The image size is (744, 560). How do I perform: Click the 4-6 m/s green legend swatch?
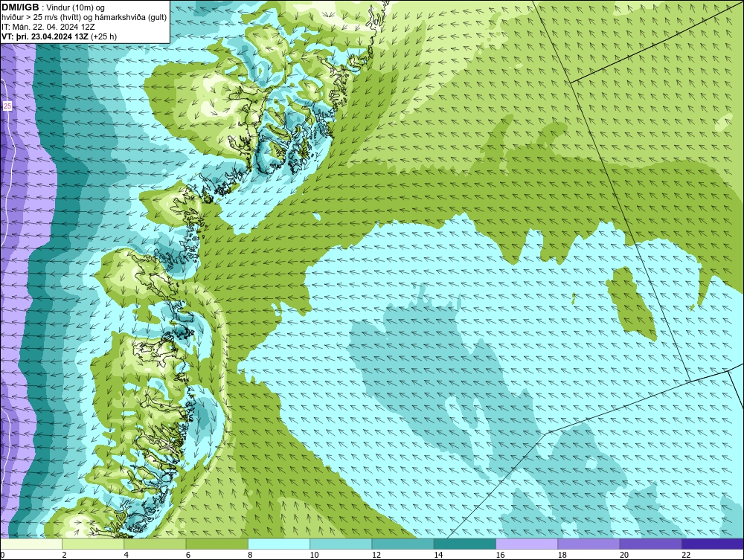[155, 544]
